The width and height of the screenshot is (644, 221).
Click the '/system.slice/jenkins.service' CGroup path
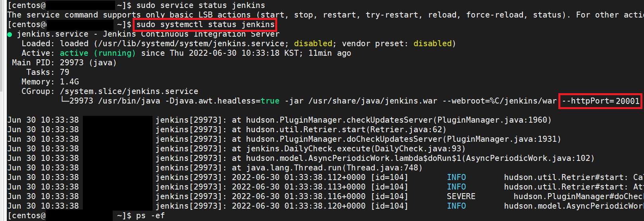click(x=129, y=91)
